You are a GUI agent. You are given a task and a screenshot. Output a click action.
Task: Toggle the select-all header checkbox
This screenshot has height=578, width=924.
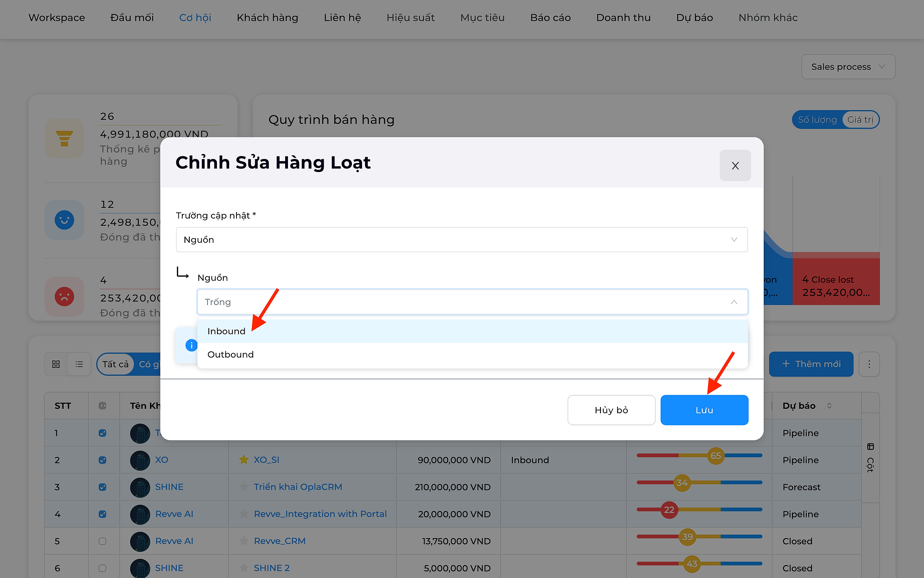(103, 406)
